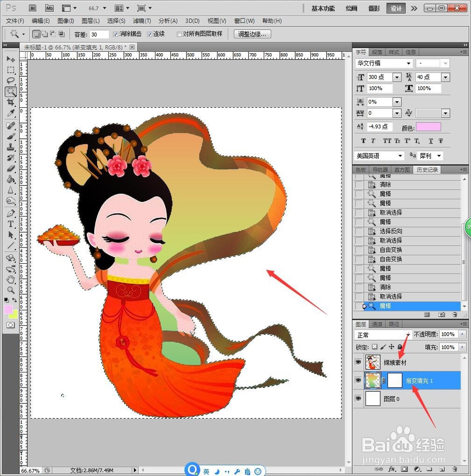Toggle contiguous checkbox 连续
Viewport: 471px width, 476px height.
pos(149,34)
